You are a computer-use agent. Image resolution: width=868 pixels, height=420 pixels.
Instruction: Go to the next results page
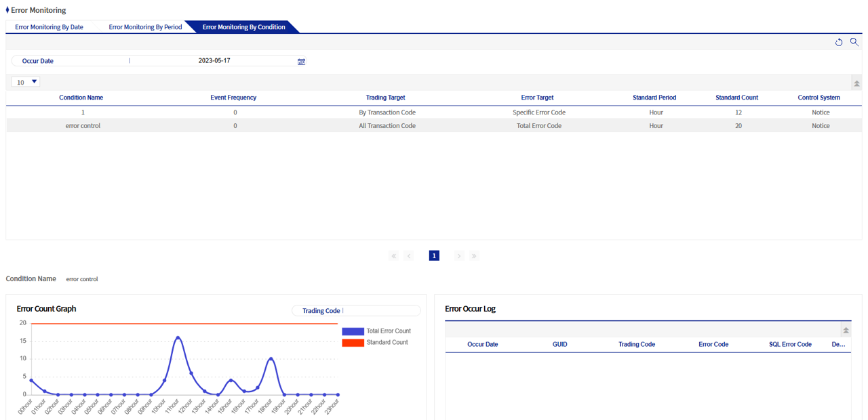click(459, 256)
